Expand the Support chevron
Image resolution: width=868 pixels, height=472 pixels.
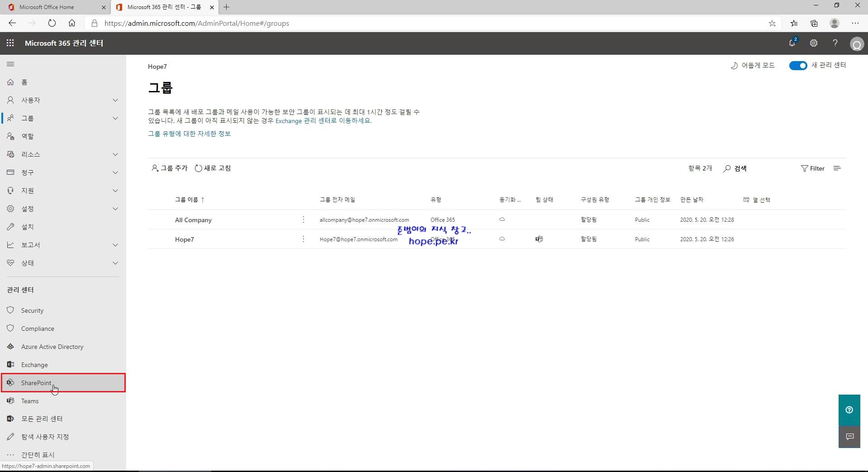(115, 191)
